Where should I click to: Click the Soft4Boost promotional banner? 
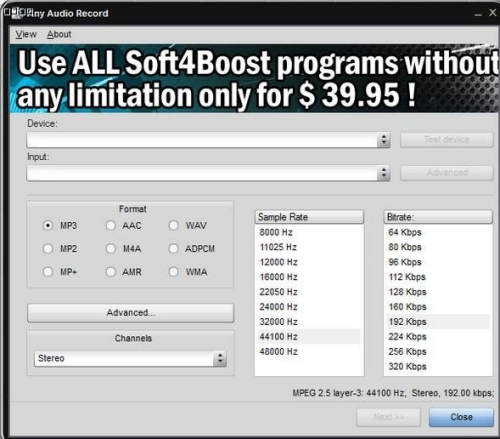pos(254,79)
